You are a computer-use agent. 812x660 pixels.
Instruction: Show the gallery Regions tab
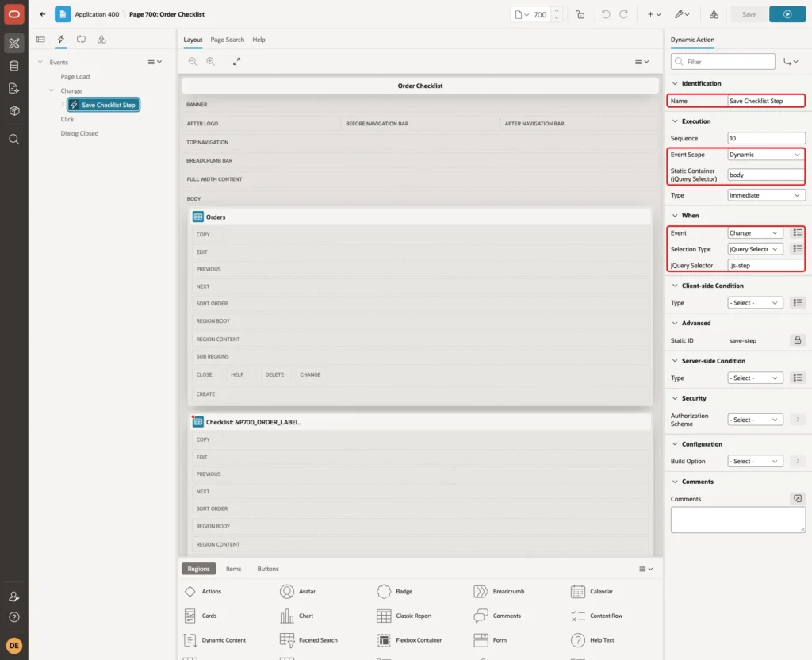tap(198, 569)
